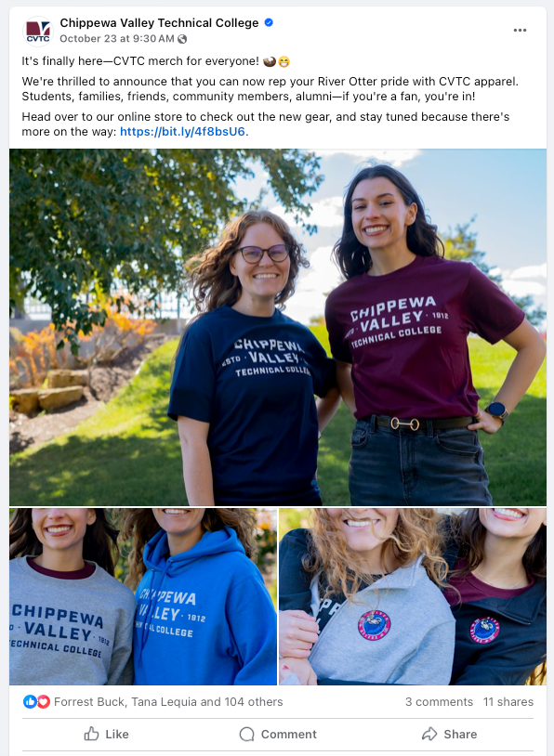This screenshot has width=554, height=756.
Task: Click the October 23 at 9:30 AM timestamp
Action: (117, 39)
